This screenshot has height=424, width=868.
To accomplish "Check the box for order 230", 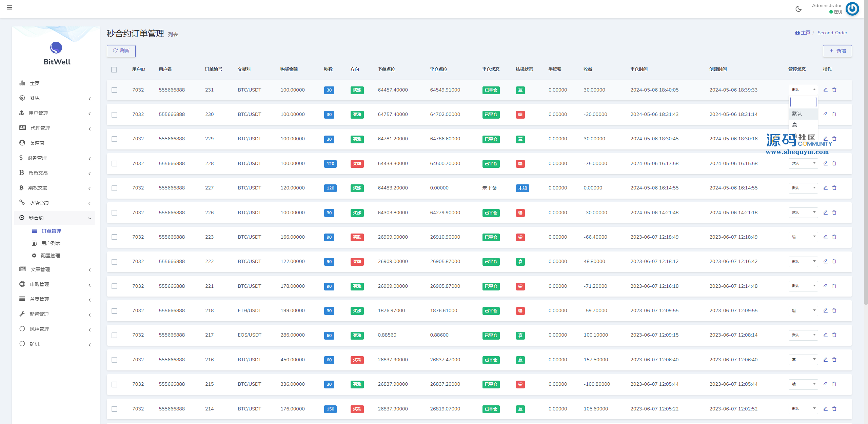I will [115, 115].
